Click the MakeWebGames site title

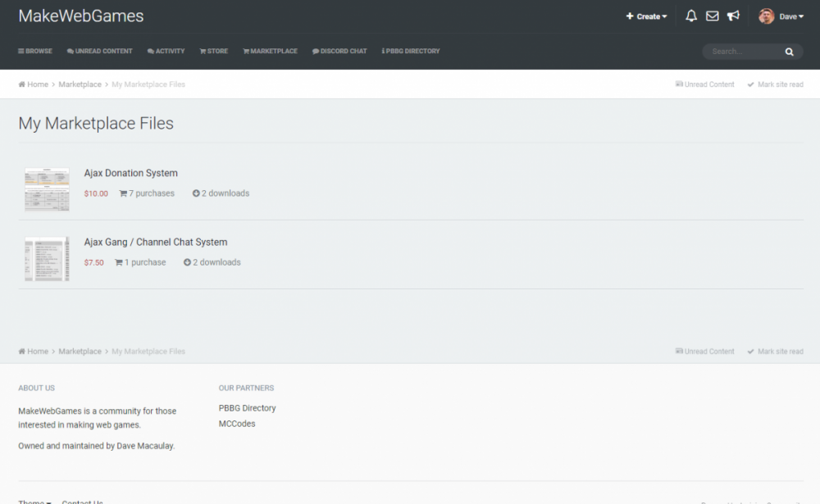pyautogui.click(x=80, y=16)
